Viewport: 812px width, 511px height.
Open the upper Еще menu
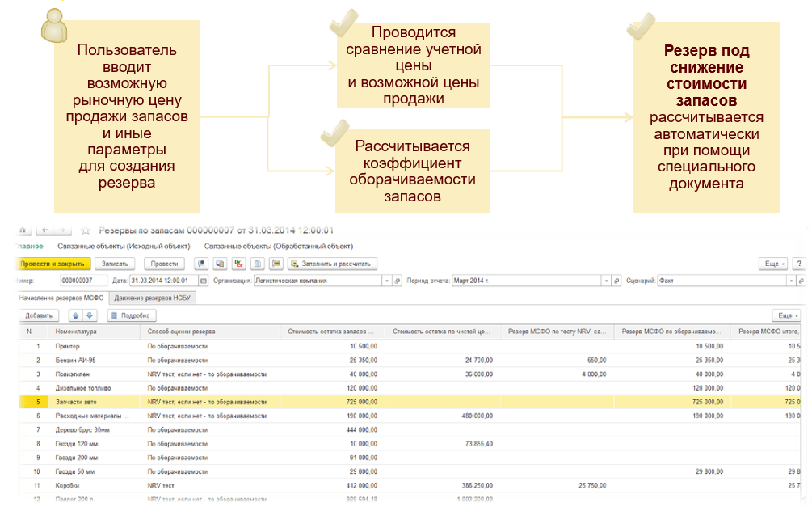tap(772, 264)
